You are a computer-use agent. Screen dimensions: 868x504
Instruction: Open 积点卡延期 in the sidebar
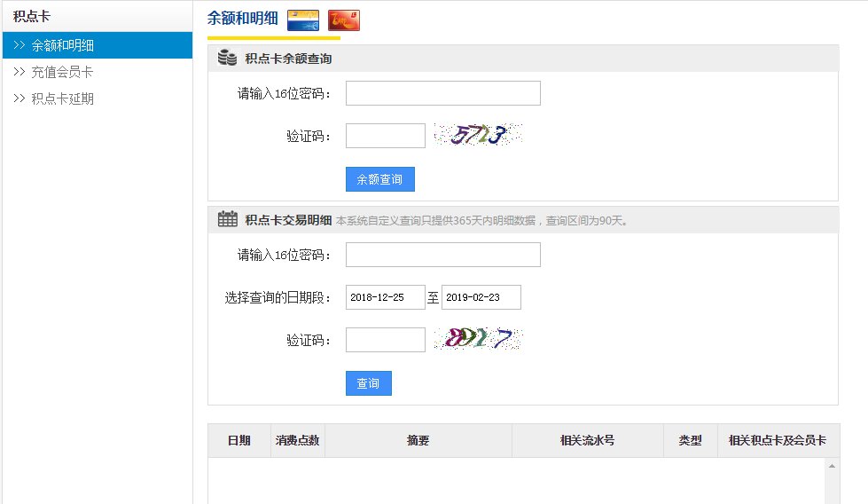[x=62, y=98]
